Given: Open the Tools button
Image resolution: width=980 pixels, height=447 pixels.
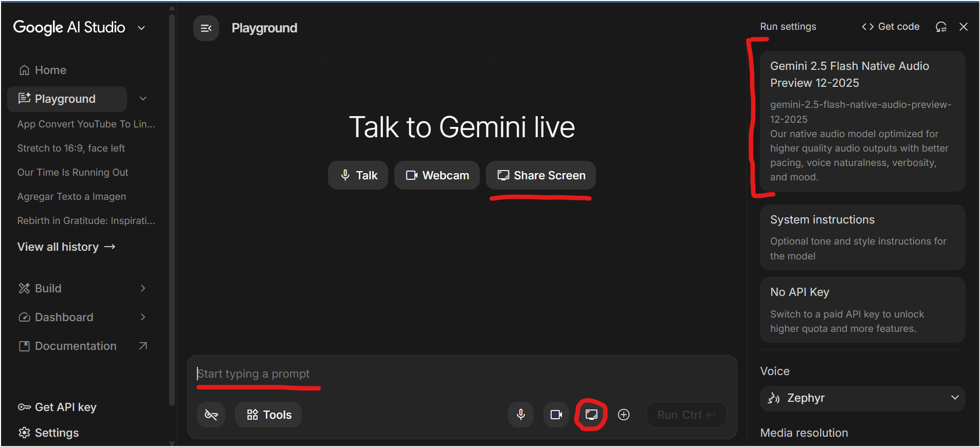Looking at the screenshot, I should click(x=268, y=415).
